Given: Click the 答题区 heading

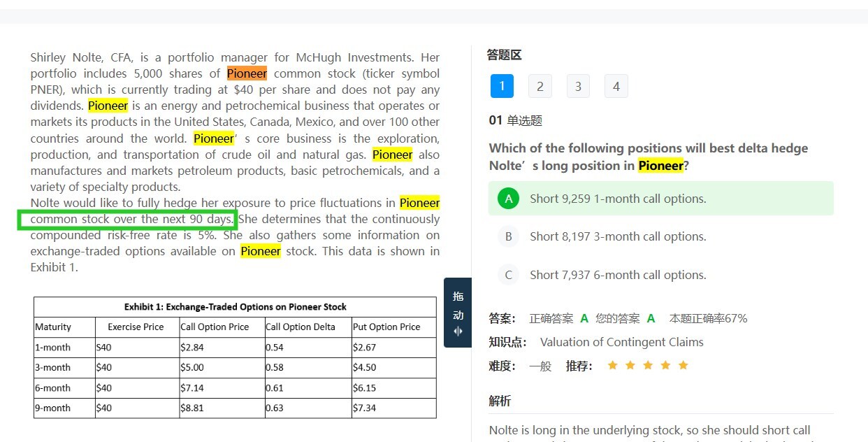Looking at the screenshot, I should pyautogui.click(x=505, y=55).
